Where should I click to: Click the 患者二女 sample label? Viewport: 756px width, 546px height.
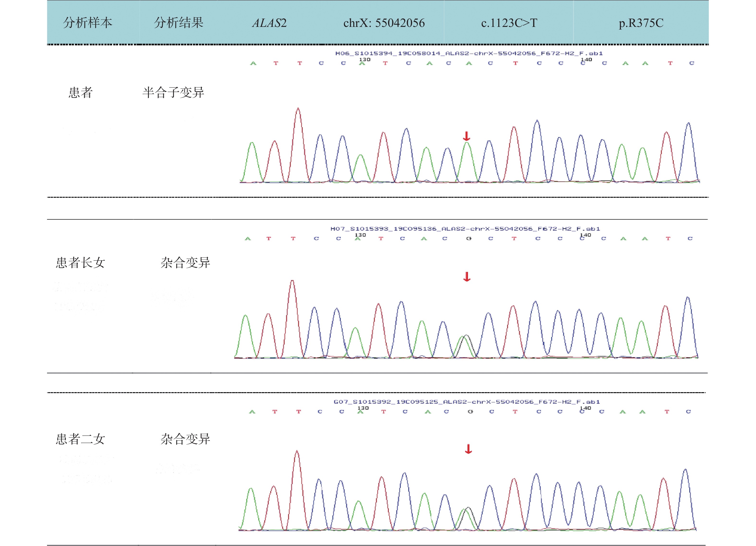pyautogui.click(x=80, y=439)
